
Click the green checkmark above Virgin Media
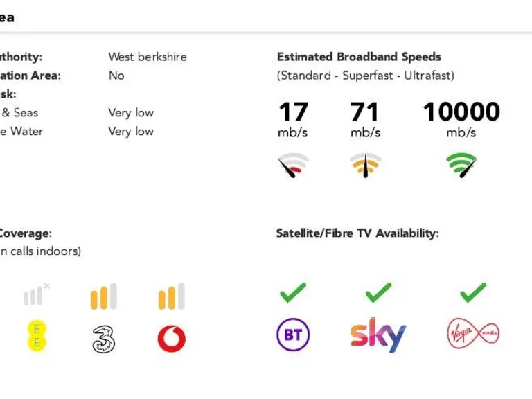tap(472, 293)
